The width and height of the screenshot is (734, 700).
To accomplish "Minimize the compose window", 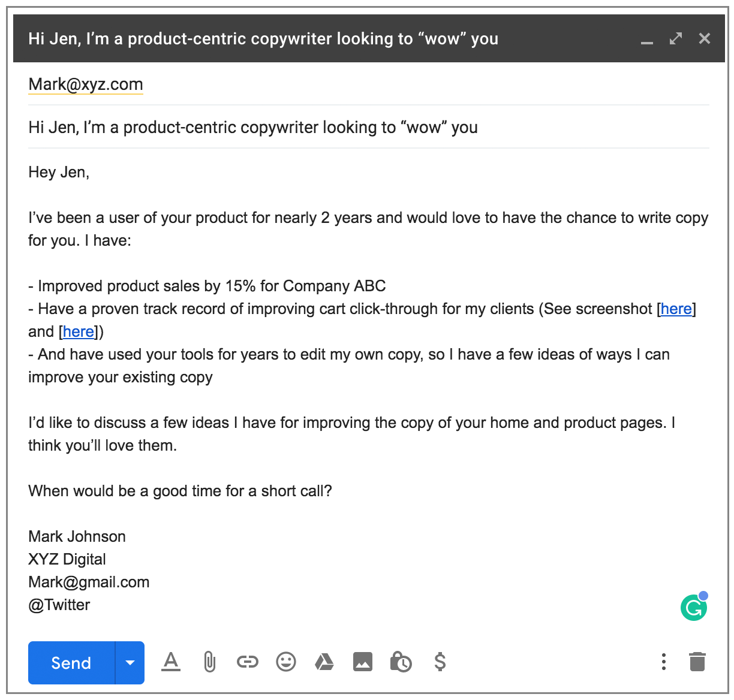I will click(647, 40).
